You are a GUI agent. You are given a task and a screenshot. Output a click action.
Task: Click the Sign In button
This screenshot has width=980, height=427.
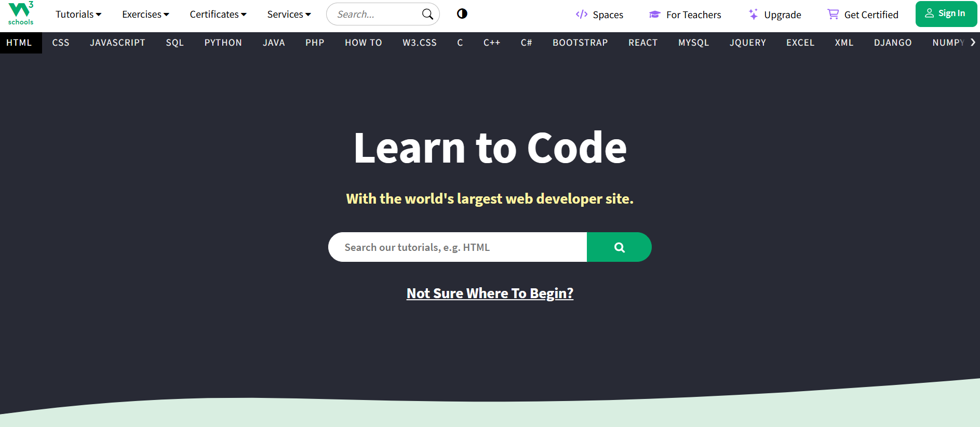[x=946, y=14]
